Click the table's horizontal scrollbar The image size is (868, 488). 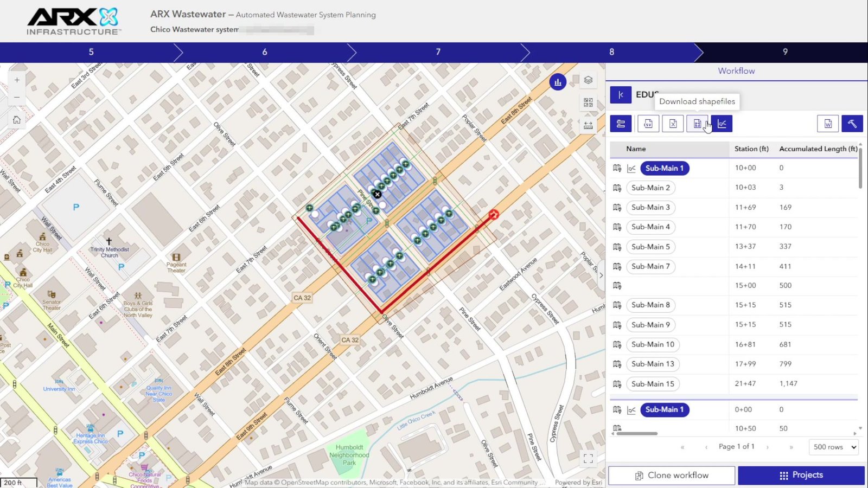(637, 433)
